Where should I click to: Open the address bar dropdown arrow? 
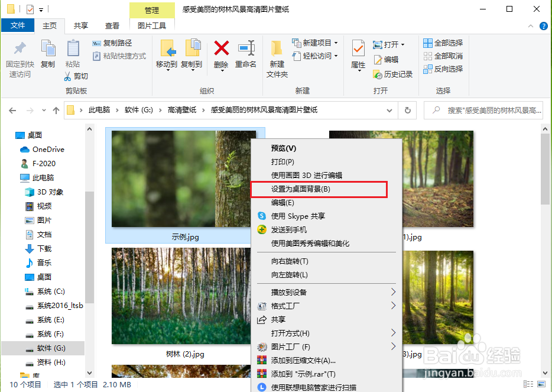tap(389, 110)
